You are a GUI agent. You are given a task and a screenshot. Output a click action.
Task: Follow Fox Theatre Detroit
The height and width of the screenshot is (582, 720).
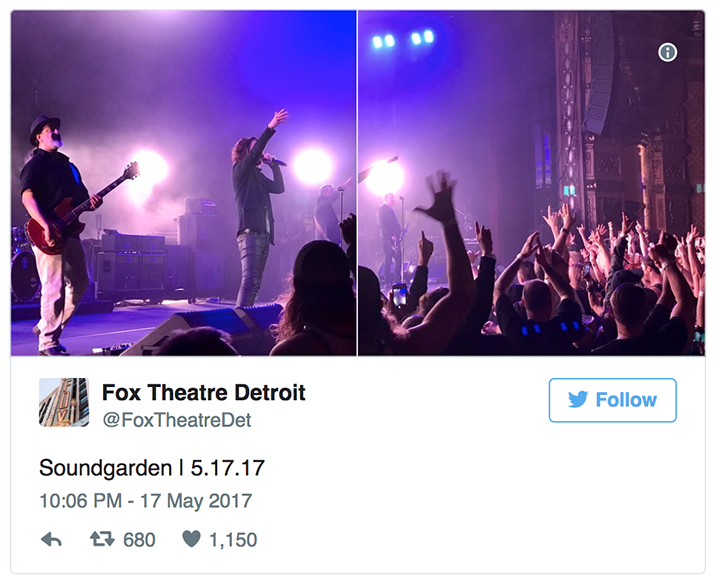(x=612, y=400)
